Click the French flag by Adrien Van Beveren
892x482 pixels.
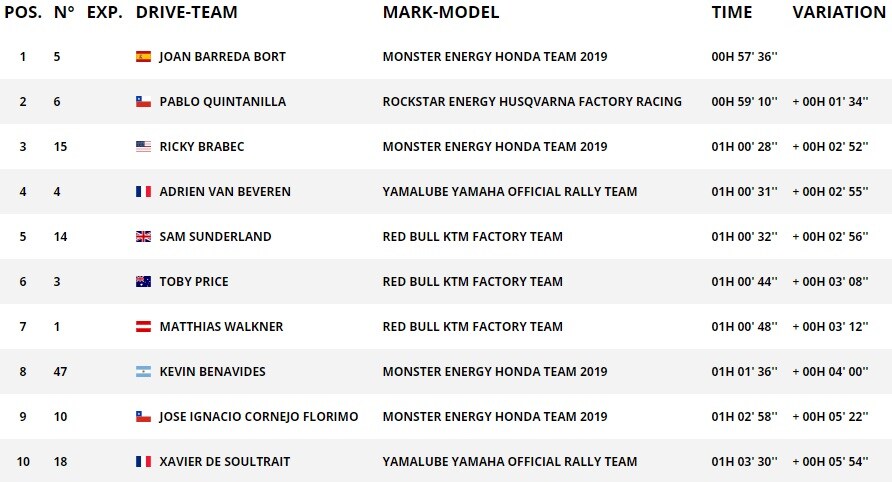(143, 191)
